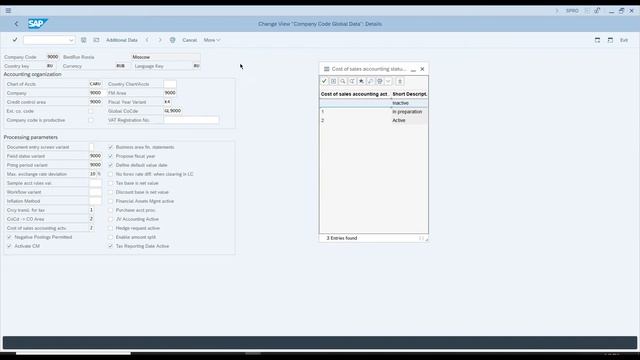The image size is (640, 360).
Task: Check Financial Assets Mgmt active
Action: pyautogui.click(x=111, y=201)
